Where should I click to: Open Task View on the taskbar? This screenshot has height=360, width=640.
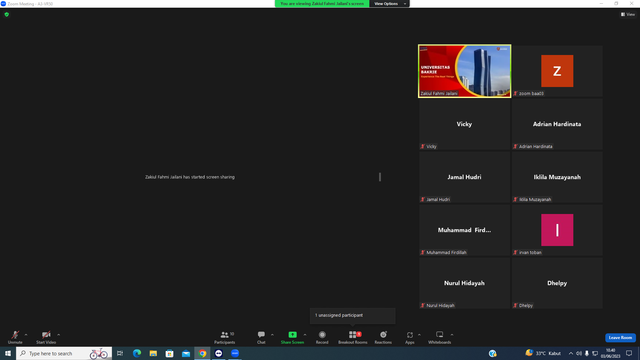[x=120, y=353]
